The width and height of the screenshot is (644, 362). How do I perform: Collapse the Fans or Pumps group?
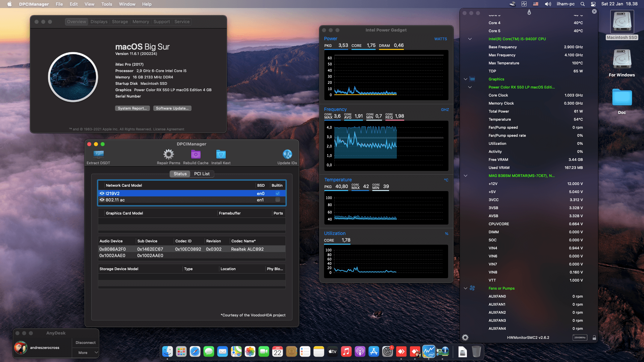tap(466, 288)
